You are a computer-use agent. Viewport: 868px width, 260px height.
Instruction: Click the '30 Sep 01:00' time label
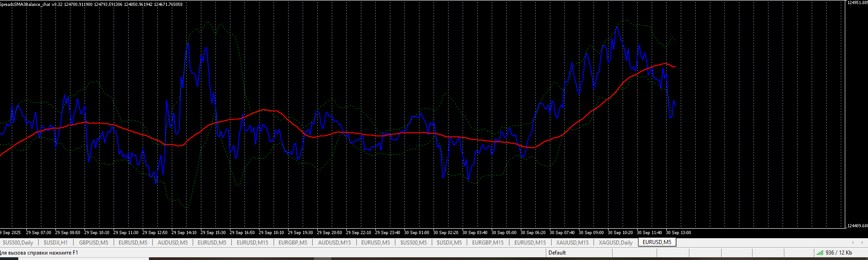pyautogui.click(x=417, y=233)
